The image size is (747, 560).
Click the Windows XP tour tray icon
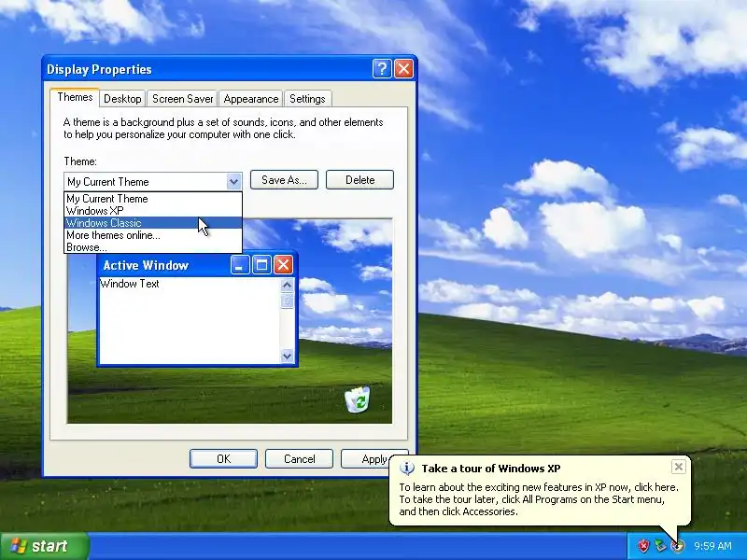pyautogui.click(x=677, y=546)
